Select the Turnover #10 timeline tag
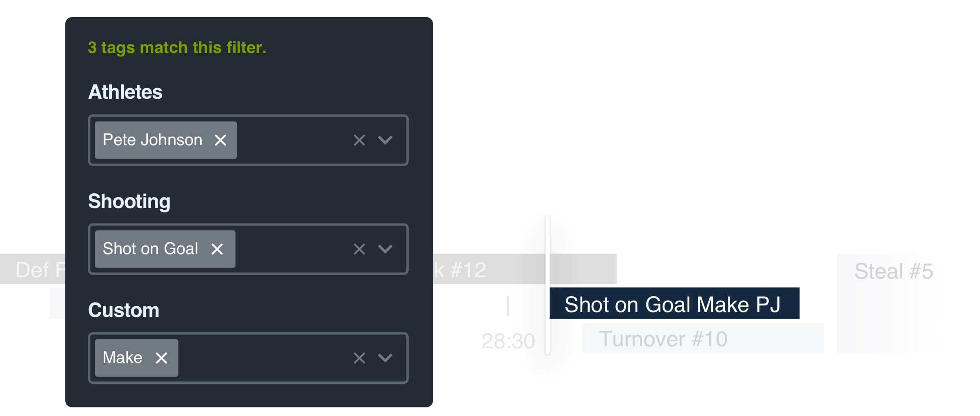Viewport: 980px width, 416px height. 702,339
